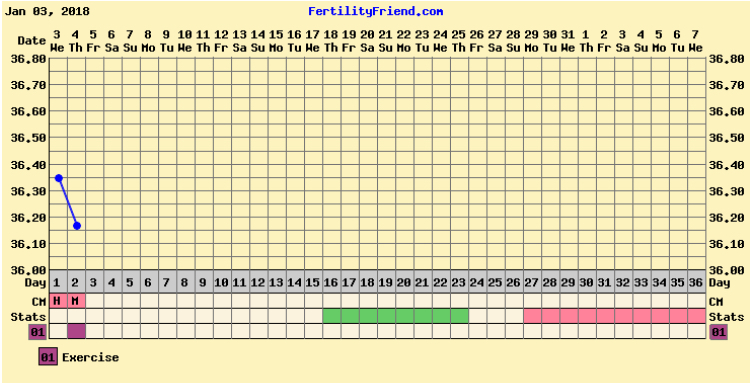Image resolution: width=750 pixels, height=383 pixels.
Task: Click the green Stats bar spanning days 16 to 23
Action: click(396, 316)
